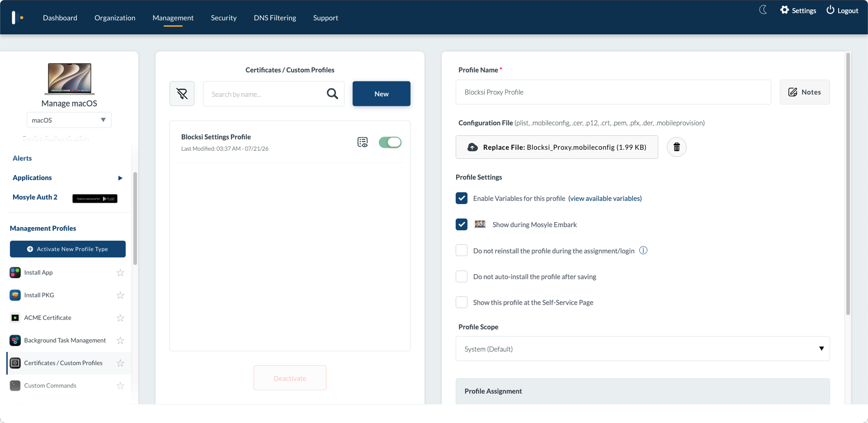Open details icon for Blocksi Settings Profile
This screenshot has height=423, width=868.
click(363, 143)
